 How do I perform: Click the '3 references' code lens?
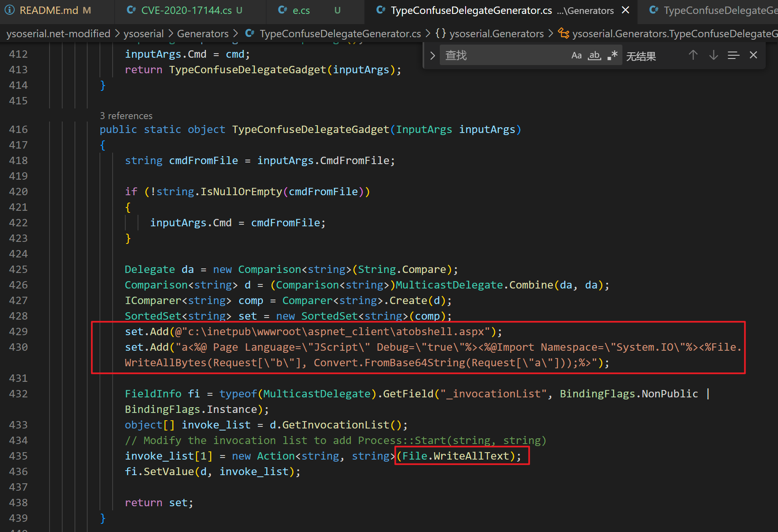point(126,116)
